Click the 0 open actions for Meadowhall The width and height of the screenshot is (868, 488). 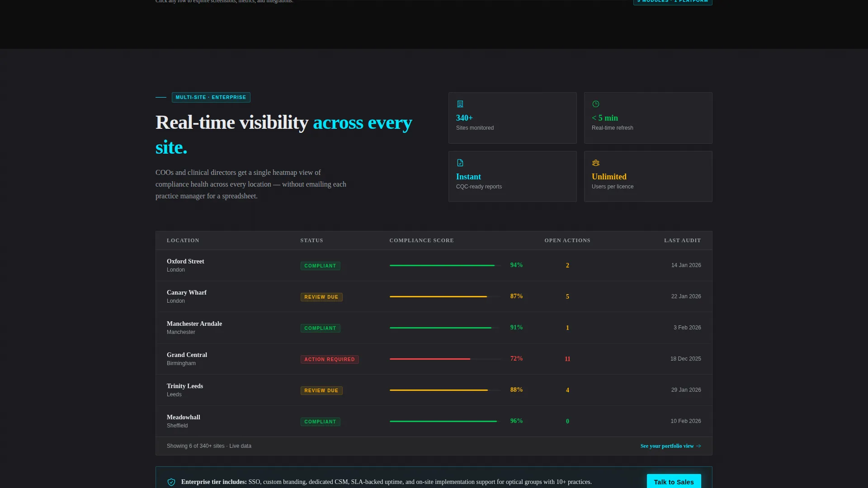[567, 422]
